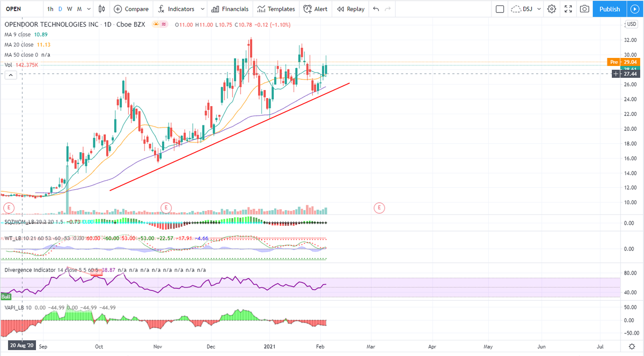Open the Indicators dialog
This screenshot has width=644, height=356.
(x=176, y=9)
